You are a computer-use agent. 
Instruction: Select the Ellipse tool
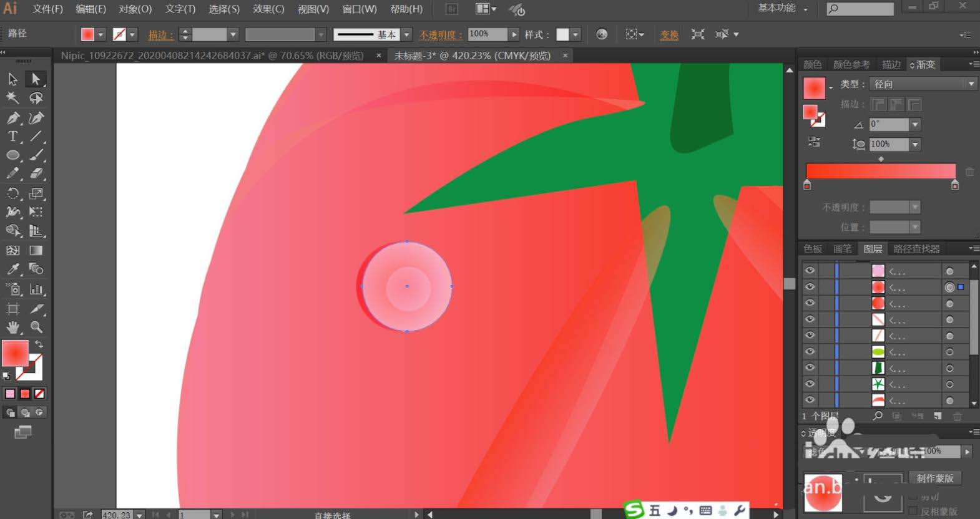(x=12, y=155)
